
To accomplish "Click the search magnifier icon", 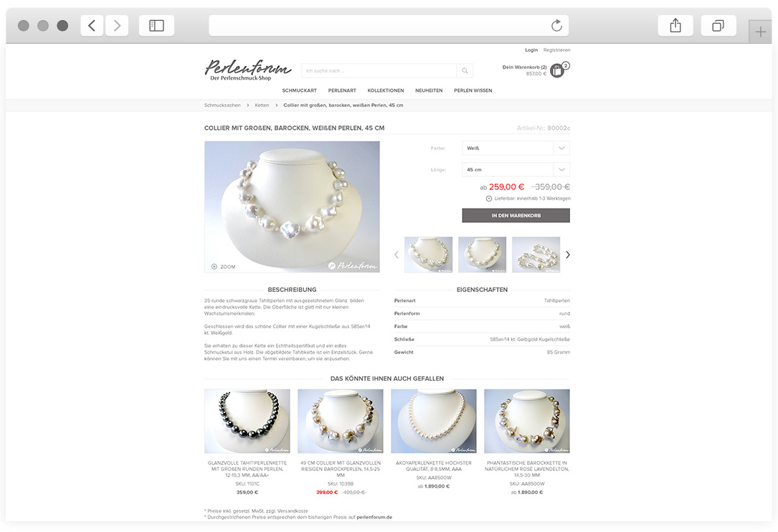I will click(x=465, y=71).
